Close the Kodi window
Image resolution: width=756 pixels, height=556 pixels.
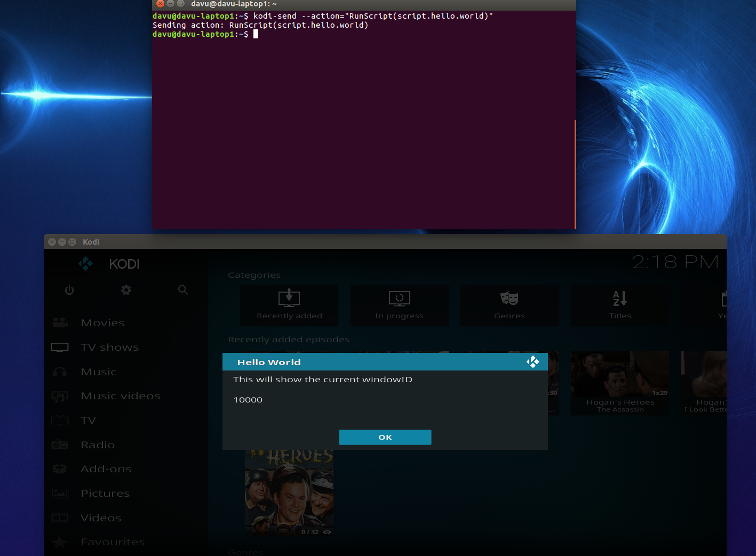pos(52,241)
